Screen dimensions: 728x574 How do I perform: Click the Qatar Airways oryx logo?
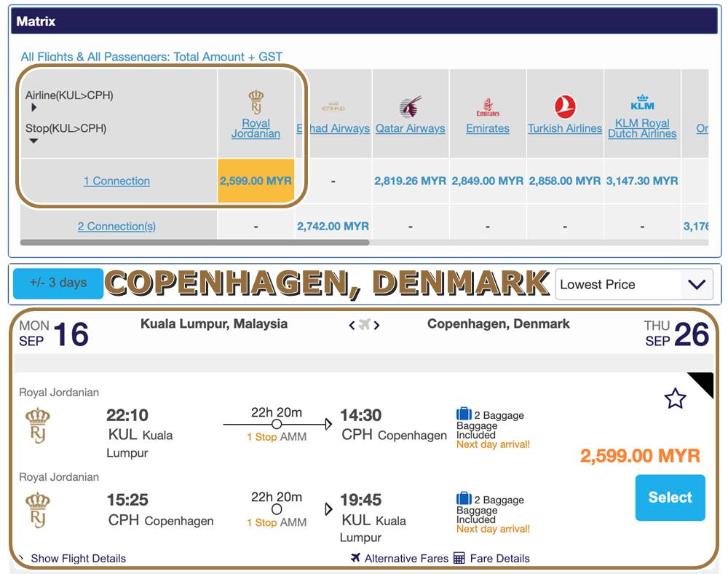click(411, 106)
